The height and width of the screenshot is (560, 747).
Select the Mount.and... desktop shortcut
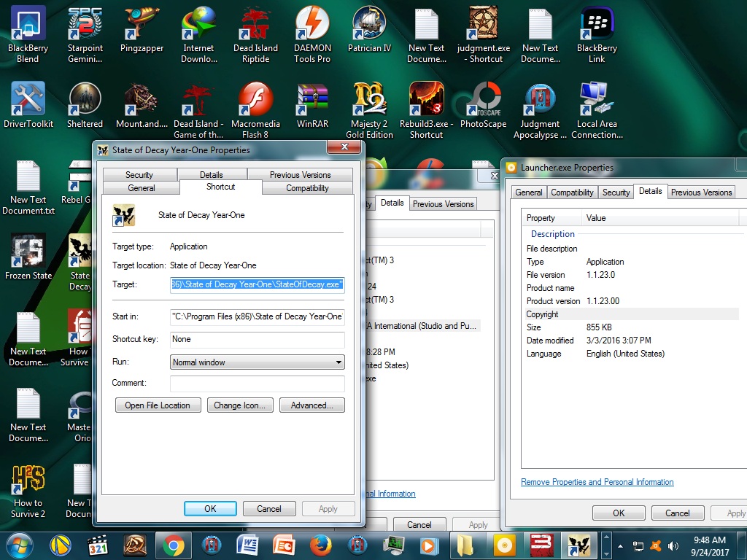coord(142,105)
